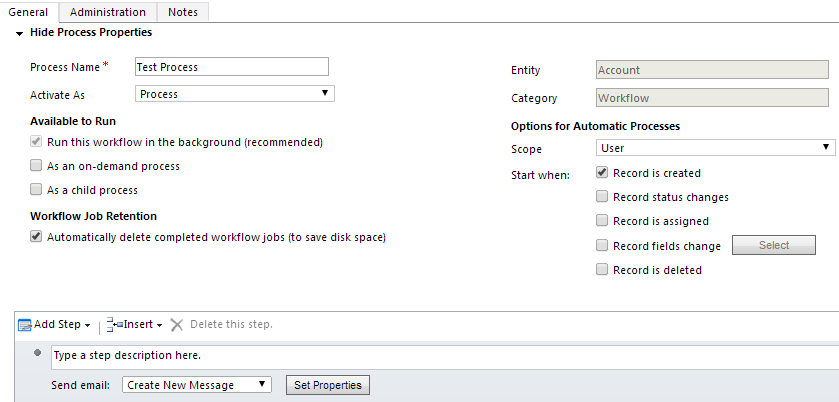Click the Process Name text field
The image size is (839, 402).
(x=231, y=67)
